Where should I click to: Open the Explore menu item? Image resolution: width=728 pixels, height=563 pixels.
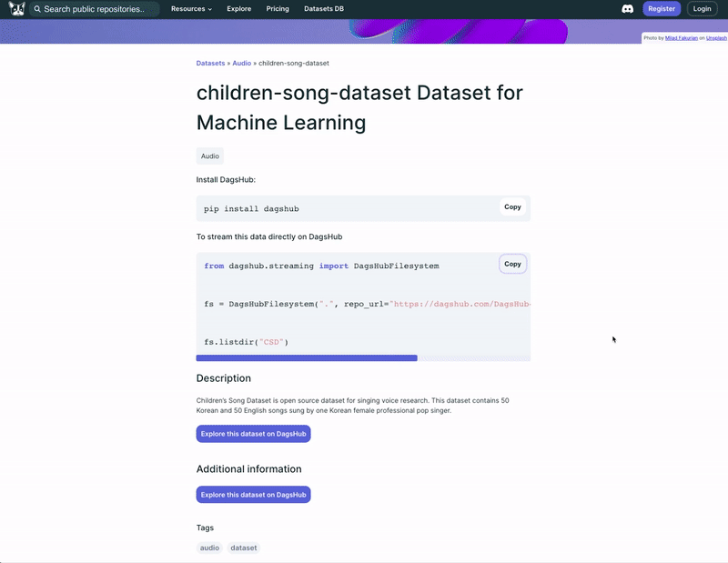238,9
